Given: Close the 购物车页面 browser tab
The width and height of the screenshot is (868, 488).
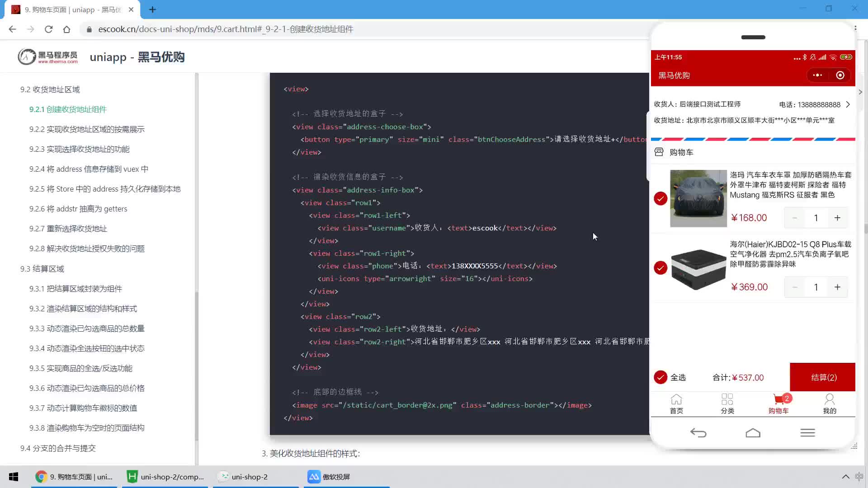Looking at the screenshot, I should point(131,9).
